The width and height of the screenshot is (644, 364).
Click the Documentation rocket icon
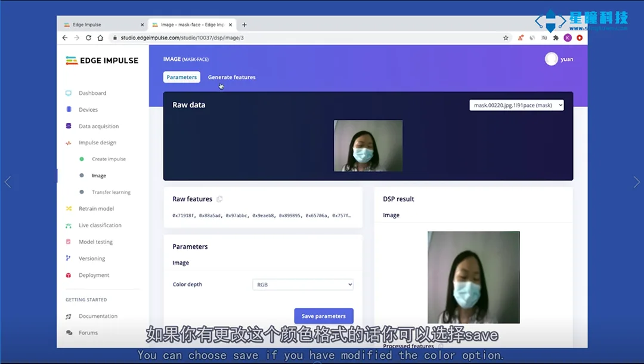click(69, 316)
